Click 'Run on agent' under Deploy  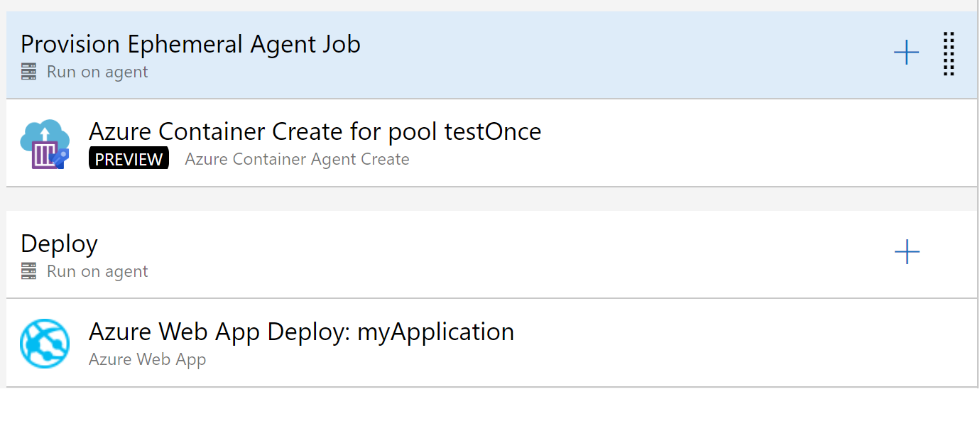click(97, 271)
